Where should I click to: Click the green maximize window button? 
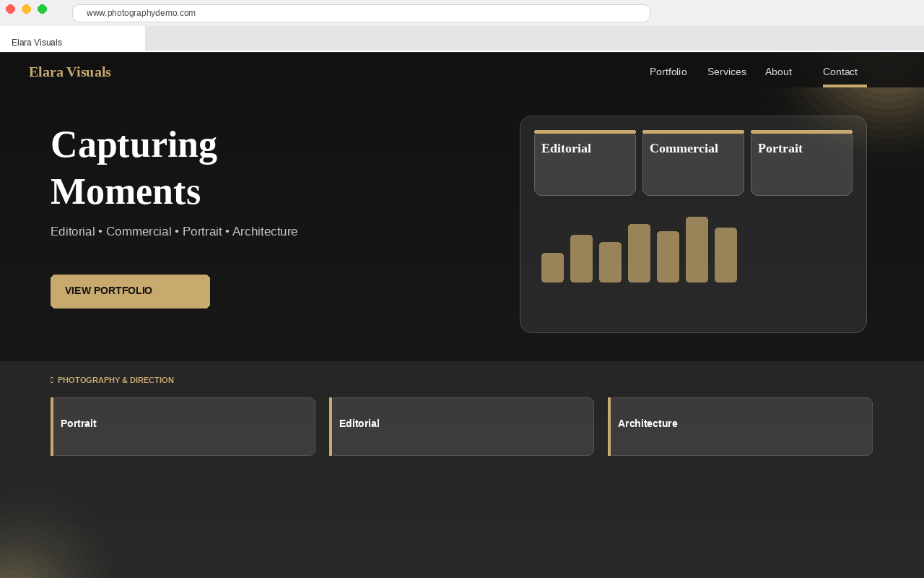(x=42, y=9)
